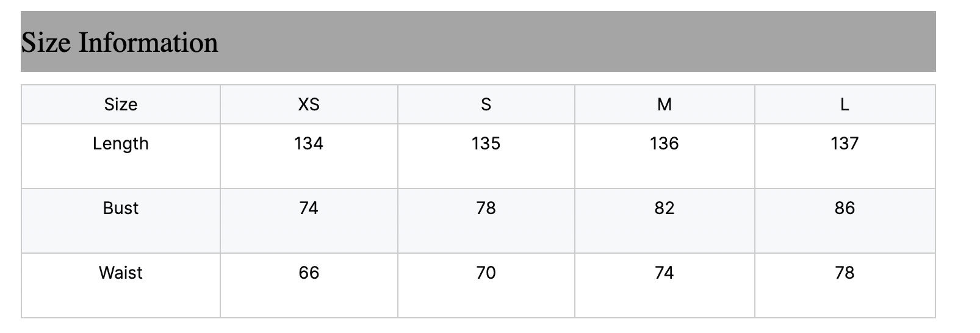Click the M column header

(x=665, y=104)
